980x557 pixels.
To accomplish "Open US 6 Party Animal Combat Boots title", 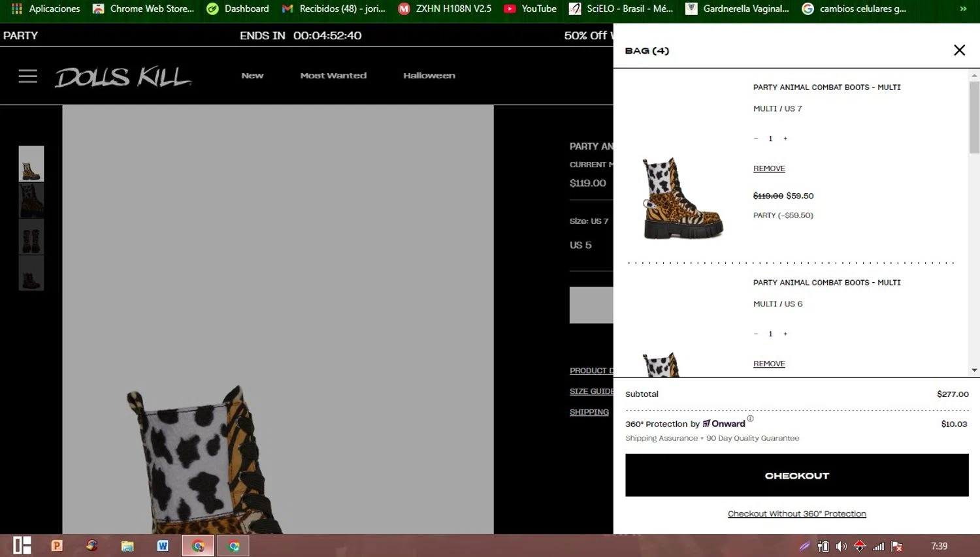I will 826,282.
